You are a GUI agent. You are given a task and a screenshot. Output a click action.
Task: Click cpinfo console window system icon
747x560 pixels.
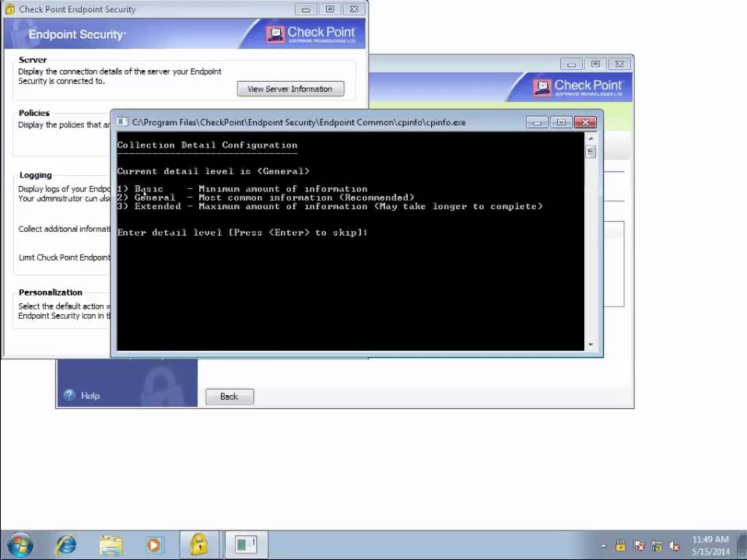tap(122, 122)
